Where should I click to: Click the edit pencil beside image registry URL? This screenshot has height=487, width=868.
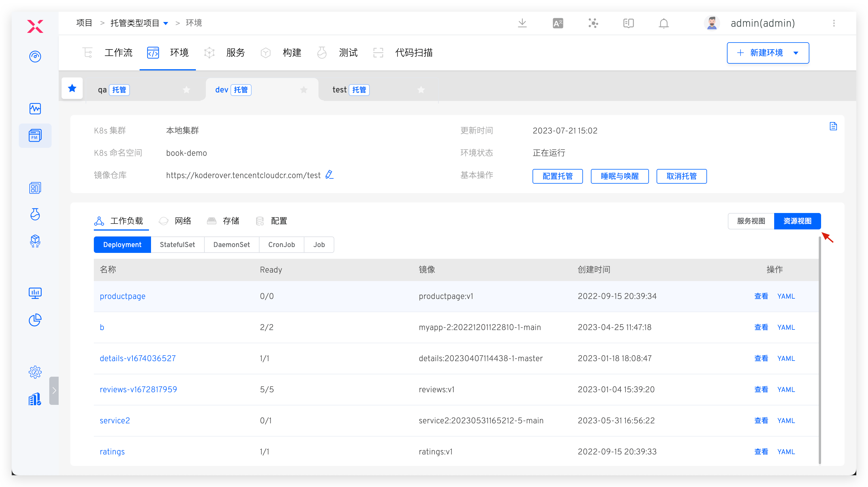329,175
